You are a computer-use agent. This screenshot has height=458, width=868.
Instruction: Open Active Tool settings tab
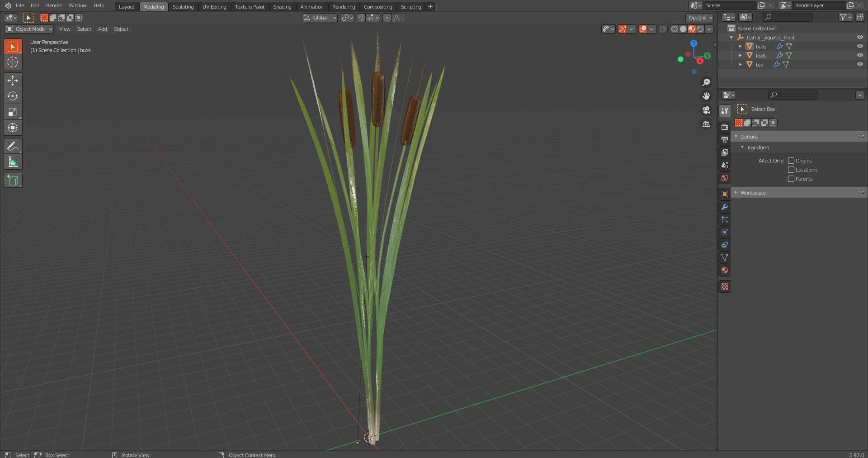point(725,111)
